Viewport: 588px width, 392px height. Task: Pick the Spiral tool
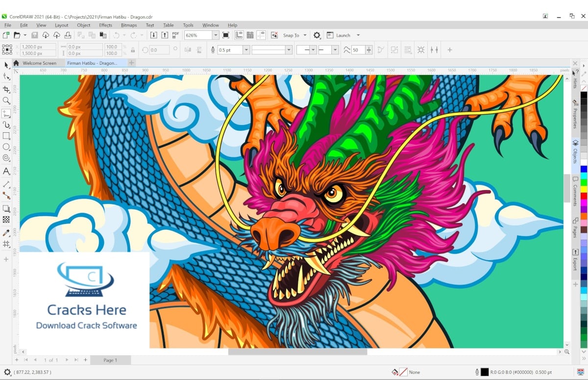[6, 158]
